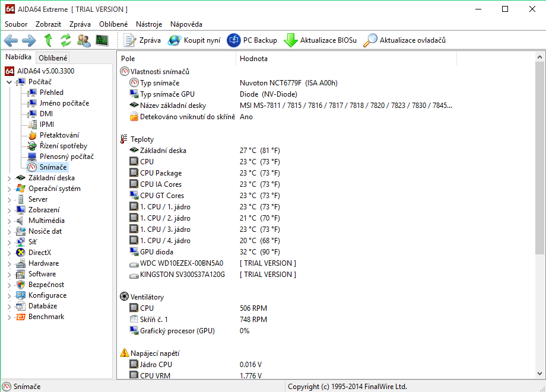Viewport: 546px width, 392px height.
Task: Start Aktualizace BIOSu
Action: [x=320, y=40]
